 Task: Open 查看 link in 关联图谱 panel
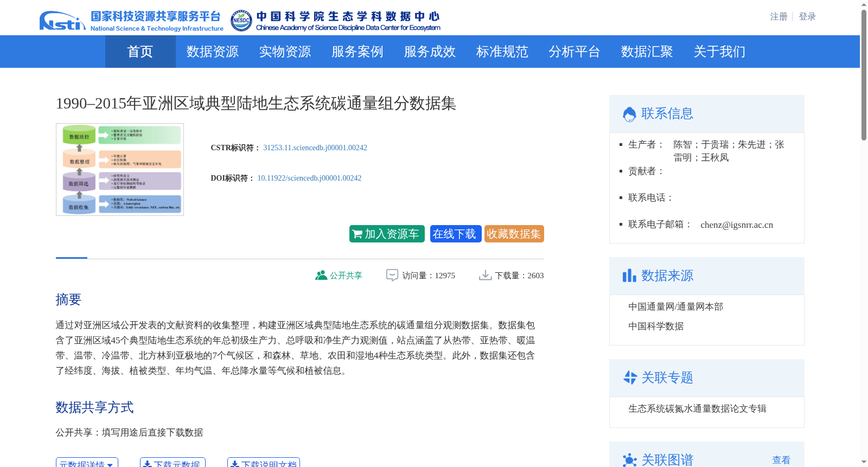point(781,460)
